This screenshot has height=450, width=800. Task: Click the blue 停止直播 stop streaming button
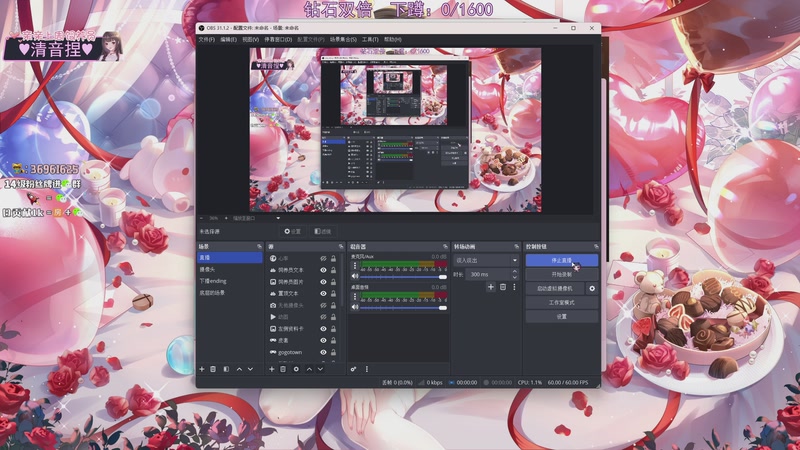[x=562, y=260]
